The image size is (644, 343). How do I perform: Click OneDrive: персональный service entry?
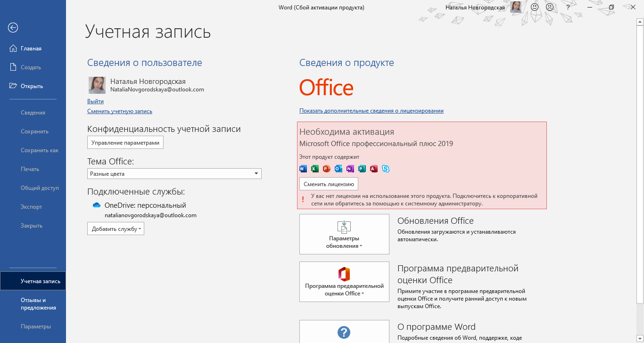point(145,205)
